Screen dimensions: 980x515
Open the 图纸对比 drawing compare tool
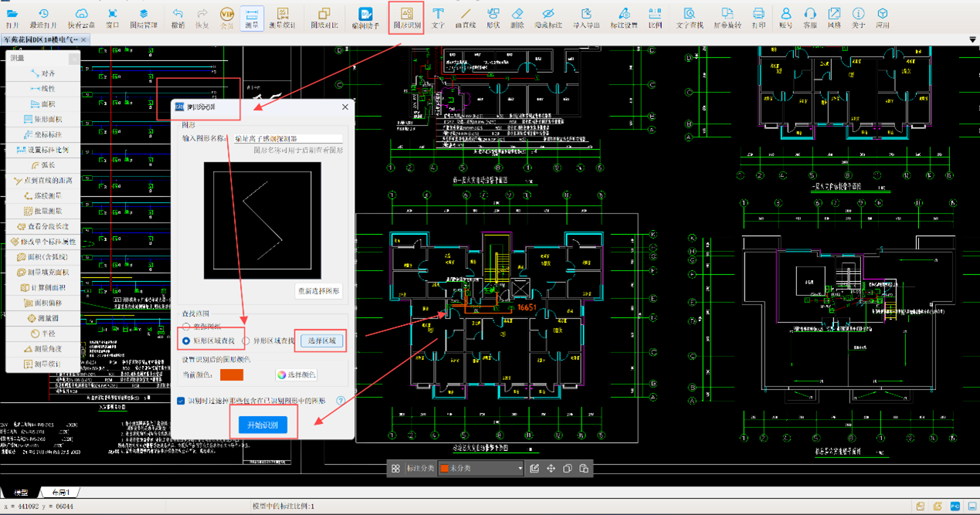click(x=324, y=17)
